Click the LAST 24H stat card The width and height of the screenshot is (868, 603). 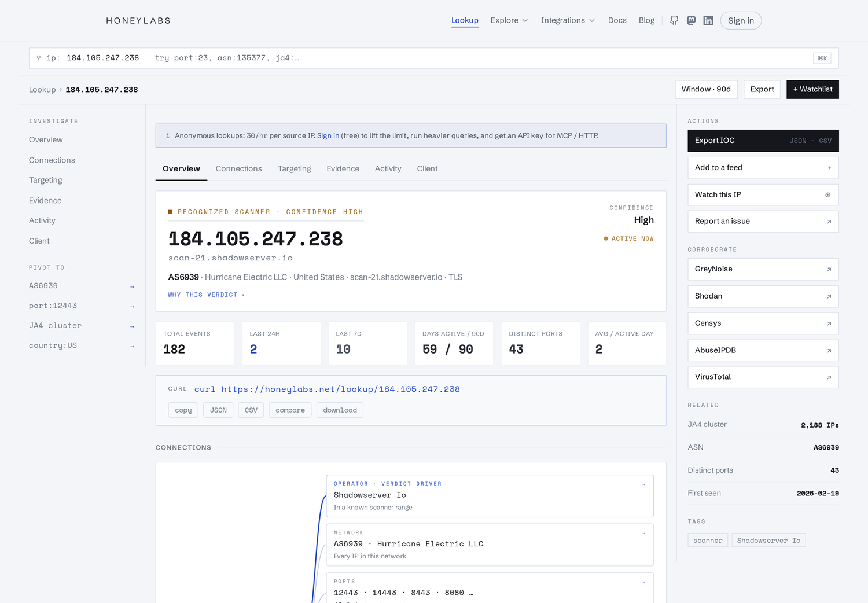click(281, 344)
